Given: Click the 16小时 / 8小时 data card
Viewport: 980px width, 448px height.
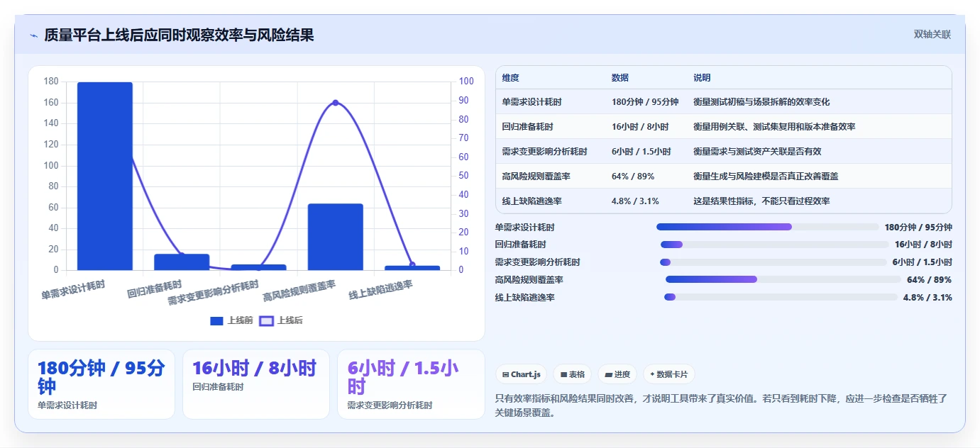Looking at the screenshot, I should (256, 384).
